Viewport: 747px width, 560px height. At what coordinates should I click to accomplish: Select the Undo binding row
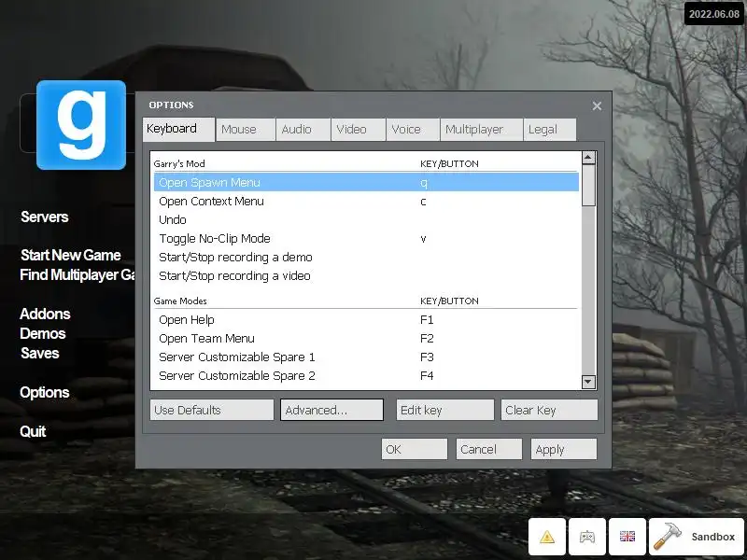click(x=366, y=220)
